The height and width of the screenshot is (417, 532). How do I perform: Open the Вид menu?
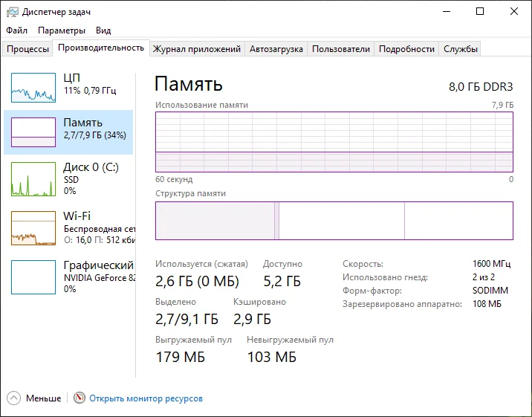[103, 30]
